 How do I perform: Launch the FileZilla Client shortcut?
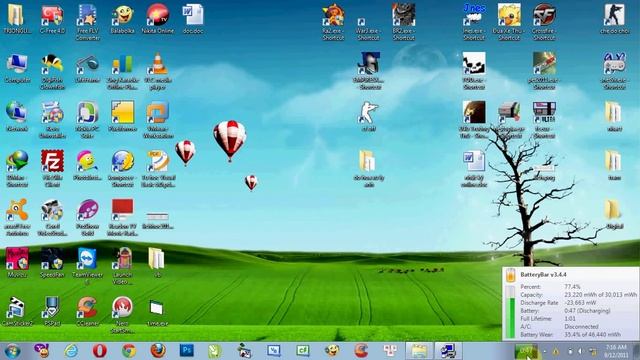click(x=52, y=168)
